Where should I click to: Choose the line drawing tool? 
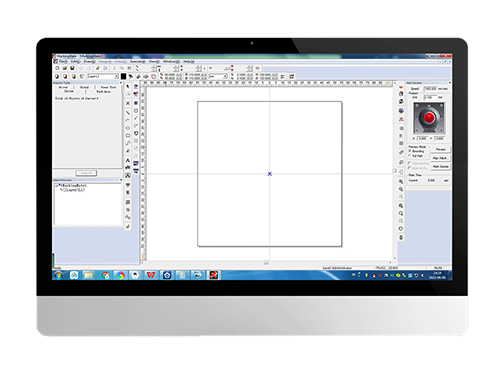[x=128, y=112]
